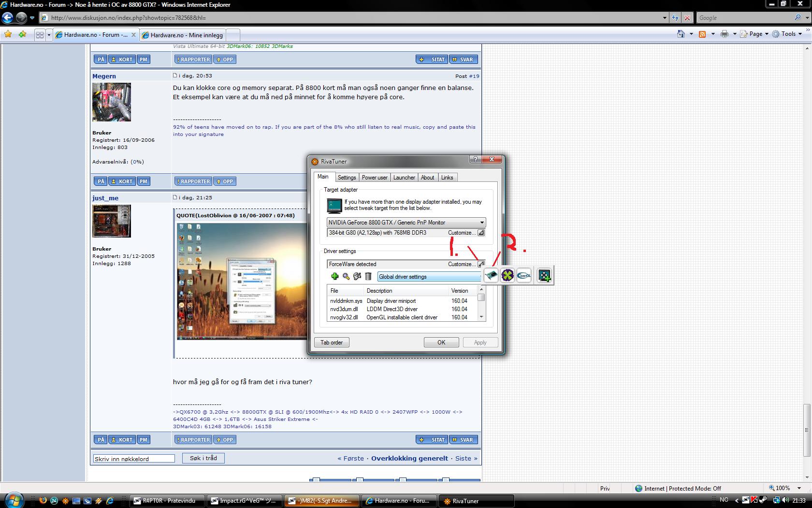Stop page loading with the red X icon
Viewport: 812px width, 508px height.
pyautogui.click(x=687, y=18)
